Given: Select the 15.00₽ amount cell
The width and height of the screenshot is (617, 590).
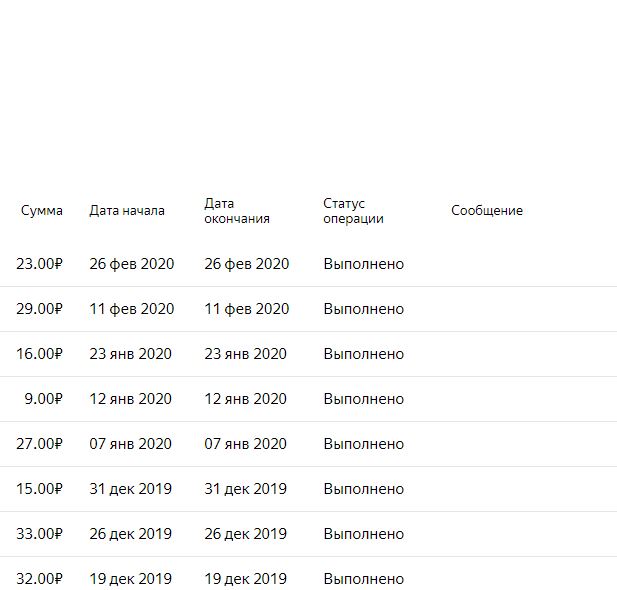Looking at the screenshot, I should (39, 489).
